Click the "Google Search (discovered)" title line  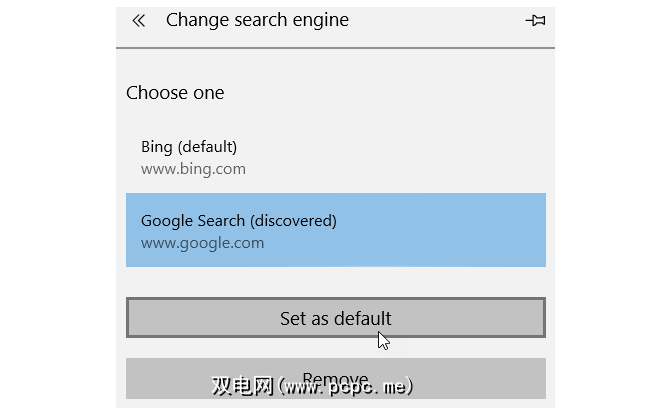click(x=239, y=220)
